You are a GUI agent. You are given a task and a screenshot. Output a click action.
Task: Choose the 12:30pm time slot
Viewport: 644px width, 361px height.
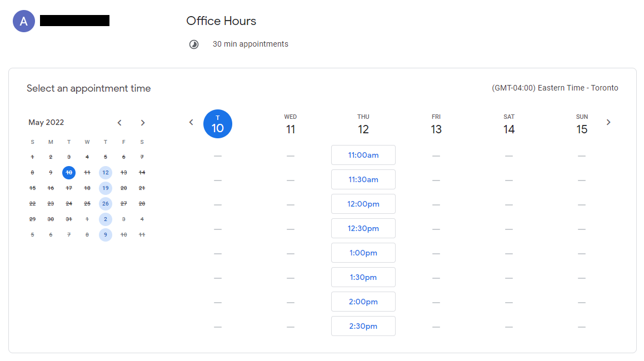coord(363,228)
